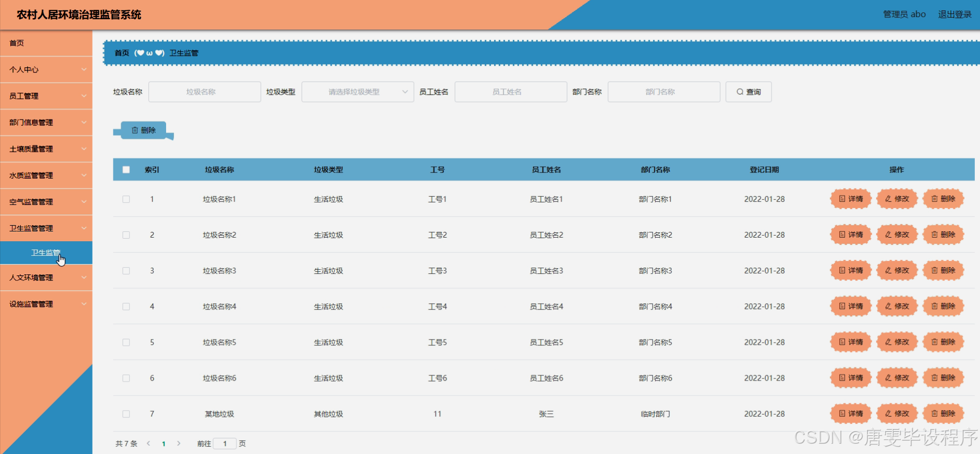Click the 临时部门 cell
Screen dimensions: 980x454
pos(655,414)
